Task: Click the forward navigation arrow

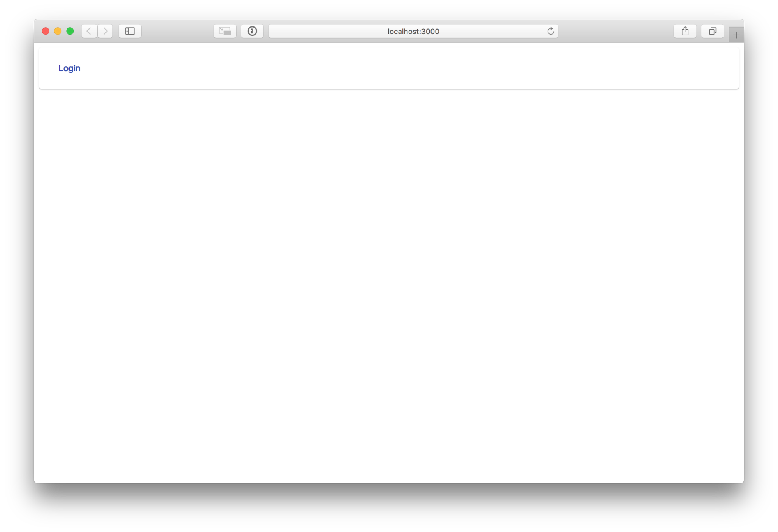Action: tap(105, 30)
